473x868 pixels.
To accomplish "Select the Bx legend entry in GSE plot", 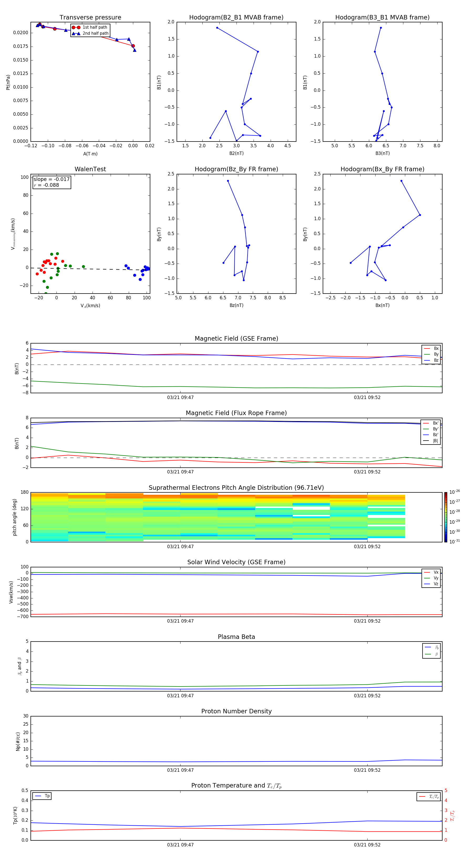I will pyautogui.click(x=431, y=349).
